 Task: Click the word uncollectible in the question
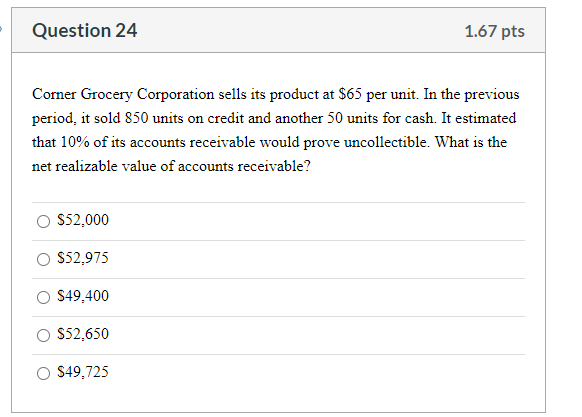tap(387, 142)
